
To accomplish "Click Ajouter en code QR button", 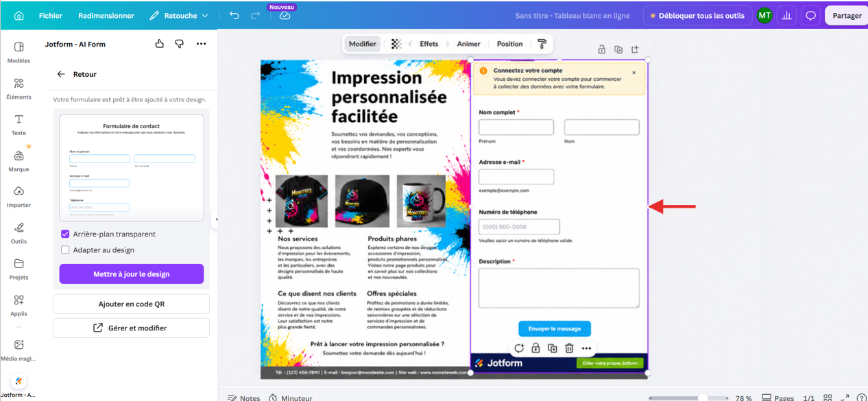I will pos(132,304).
